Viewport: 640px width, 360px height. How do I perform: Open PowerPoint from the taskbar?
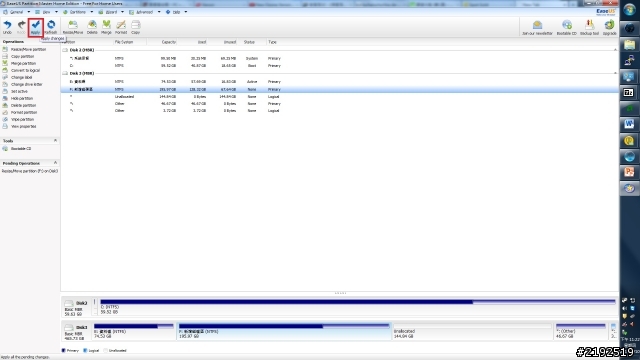point(629,172)
